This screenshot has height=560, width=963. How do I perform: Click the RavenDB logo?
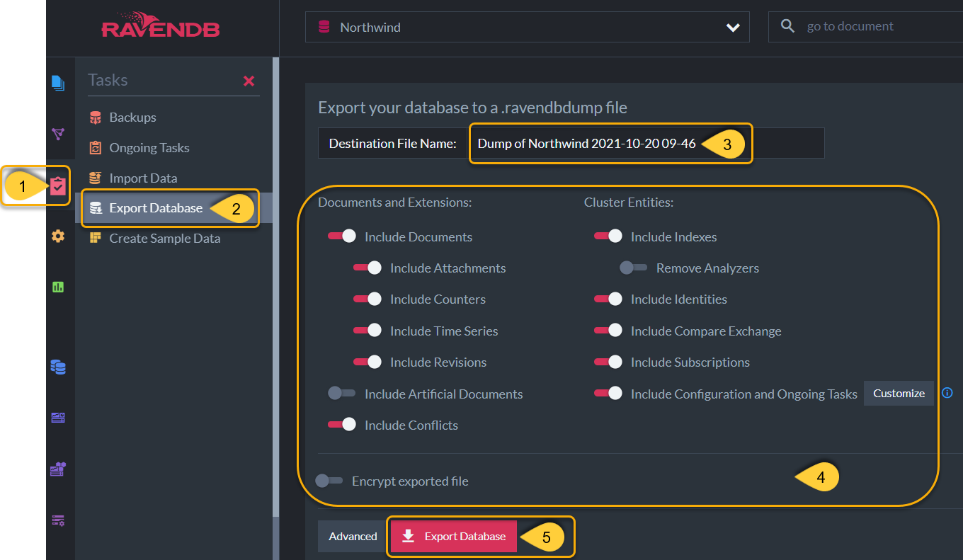point(160,24)
